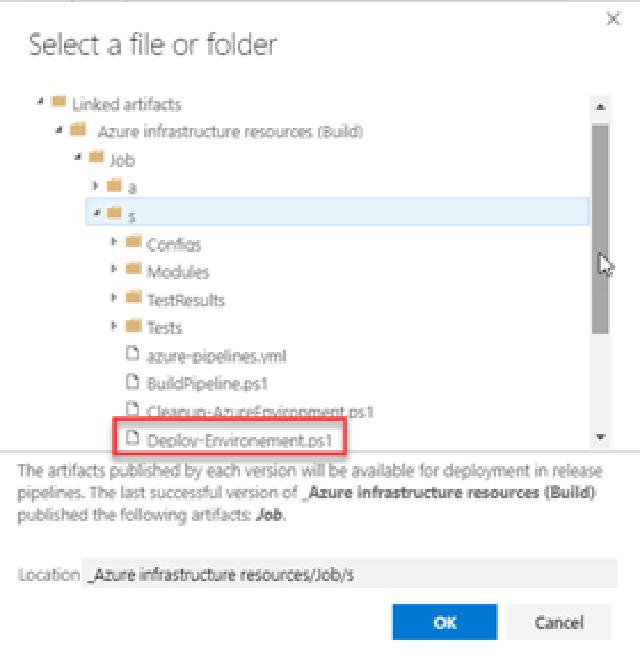
Task: Expand the Tests folder arrow
Action: point(114,326)
